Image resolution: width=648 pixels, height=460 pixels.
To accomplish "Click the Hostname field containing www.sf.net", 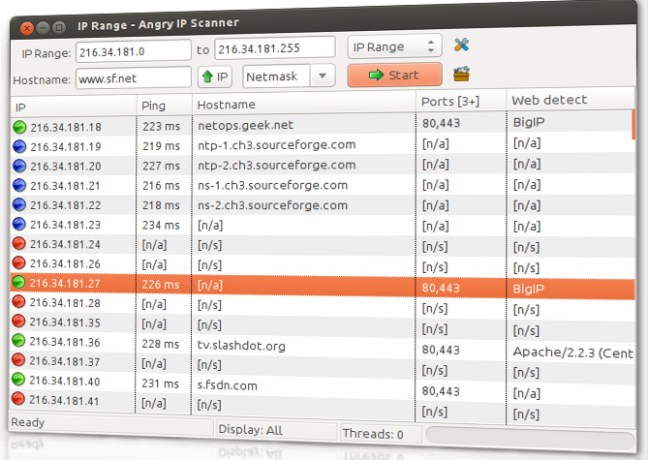I will tap(132, 77).
